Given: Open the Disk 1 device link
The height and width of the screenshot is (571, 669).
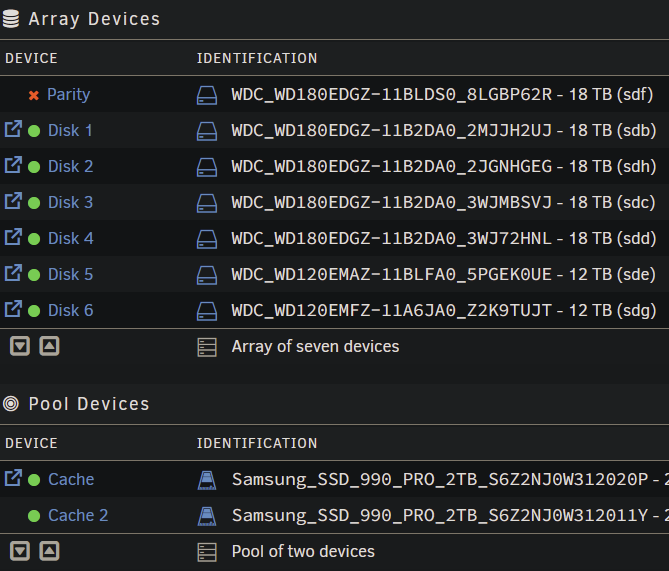Looking at the screenshot, I should click(70, 131).
